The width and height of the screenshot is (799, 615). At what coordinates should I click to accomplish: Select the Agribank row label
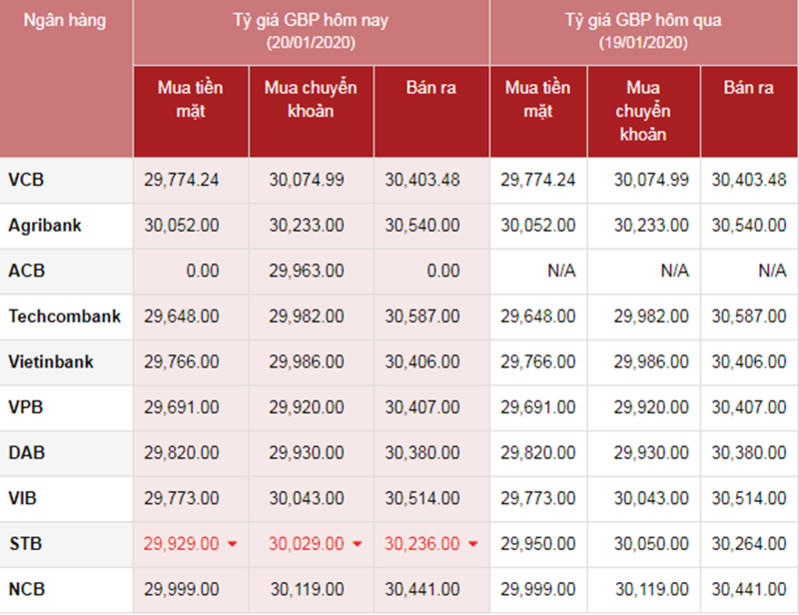pyautogui.click(x=45, y=225)
